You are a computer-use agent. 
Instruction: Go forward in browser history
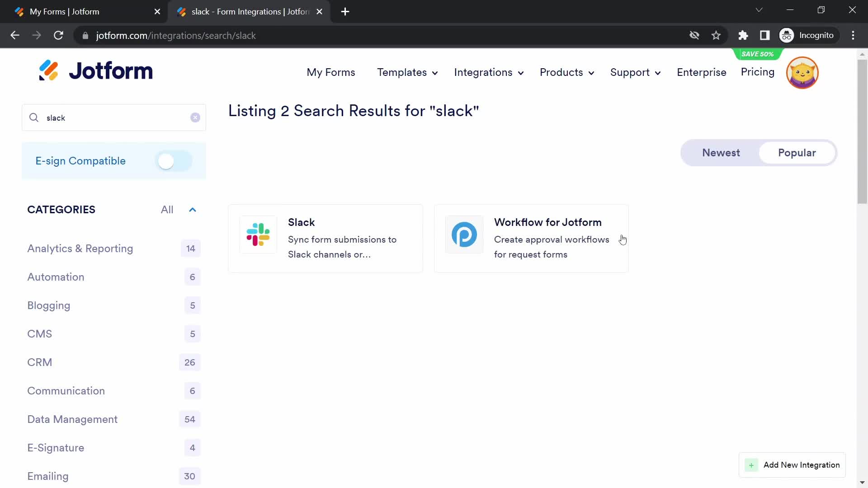click(x=37, y=35)
